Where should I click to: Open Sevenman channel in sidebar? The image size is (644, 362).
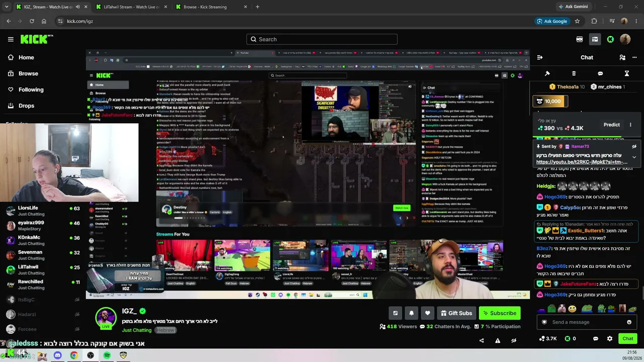click(x=43, y=255)
